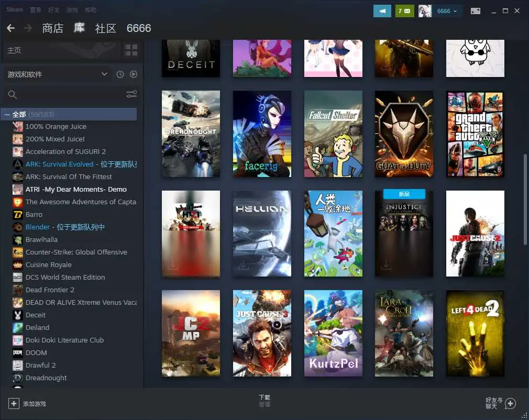The image size is (529, 420).
Task: Open the Injustice cover marked 新品
Action: 404,234
